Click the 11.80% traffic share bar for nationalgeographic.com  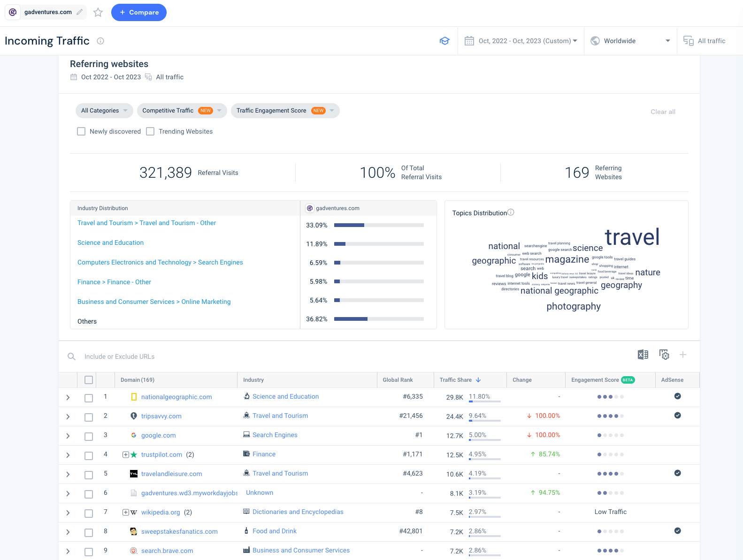point(485,401)
